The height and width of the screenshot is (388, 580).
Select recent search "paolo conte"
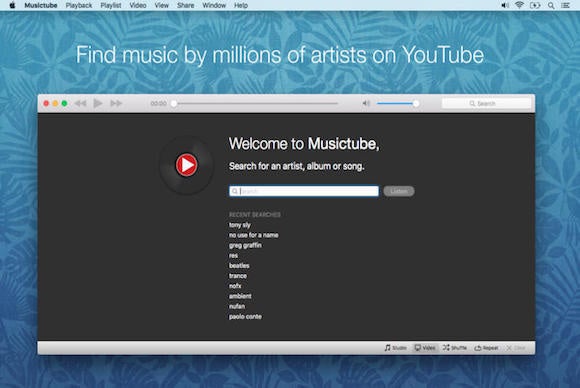click(x=245, y=317)
